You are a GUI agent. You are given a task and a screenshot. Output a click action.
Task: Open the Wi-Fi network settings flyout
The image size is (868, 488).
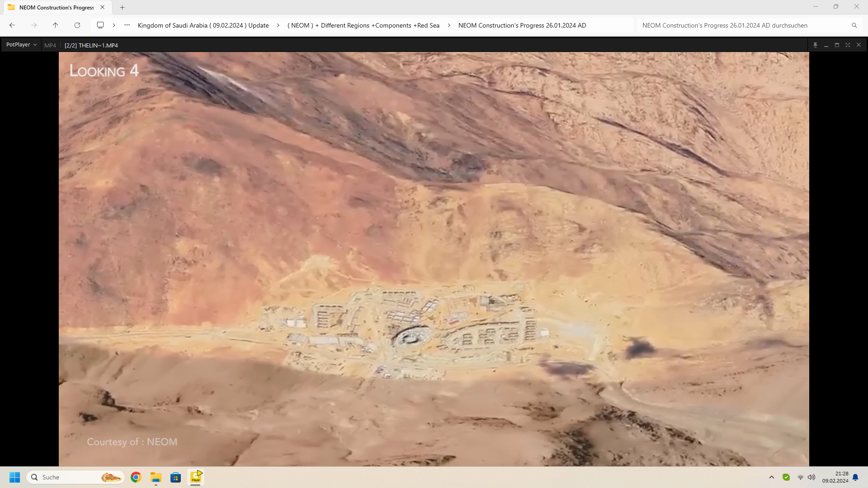point(801,477)
